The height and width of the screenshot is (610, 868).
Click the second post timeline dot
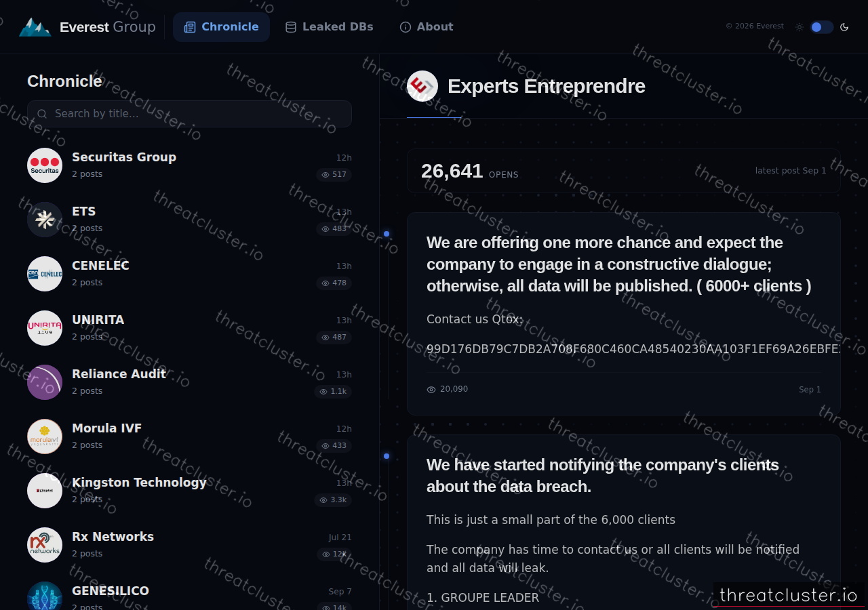pyautogui.click(x=387, y=456)
